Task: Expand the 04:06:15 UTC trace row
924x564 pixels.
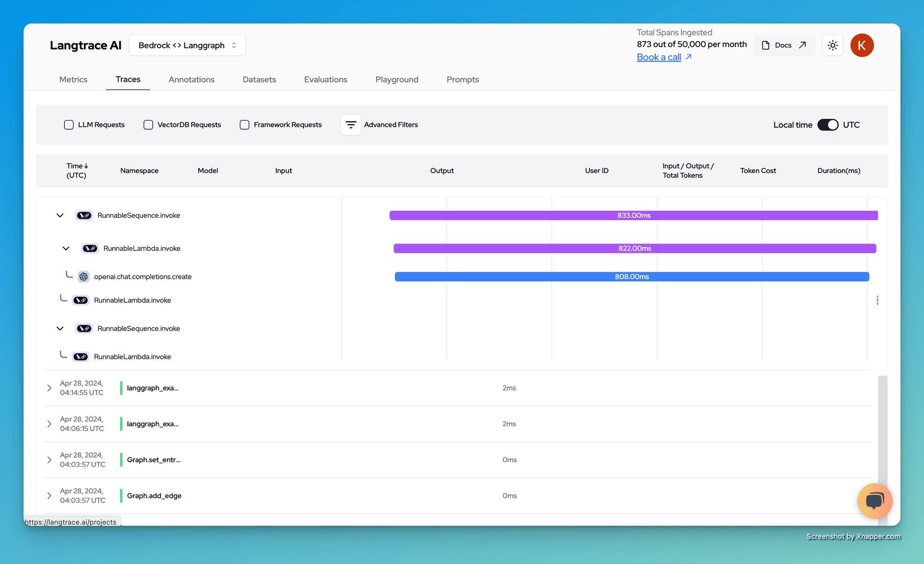Action: (x=49, y=424)
